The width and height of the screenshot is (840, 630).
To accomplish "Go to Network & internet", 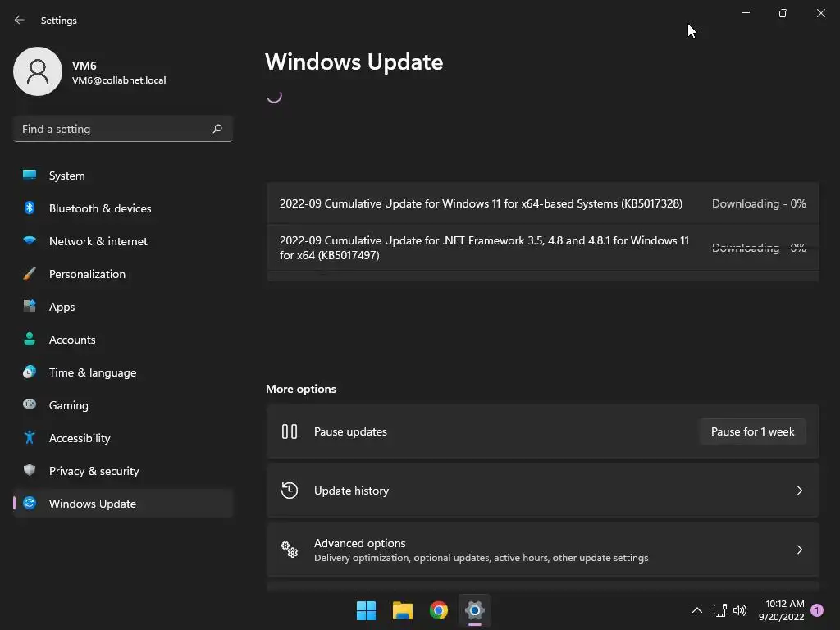I will [123, 241].
